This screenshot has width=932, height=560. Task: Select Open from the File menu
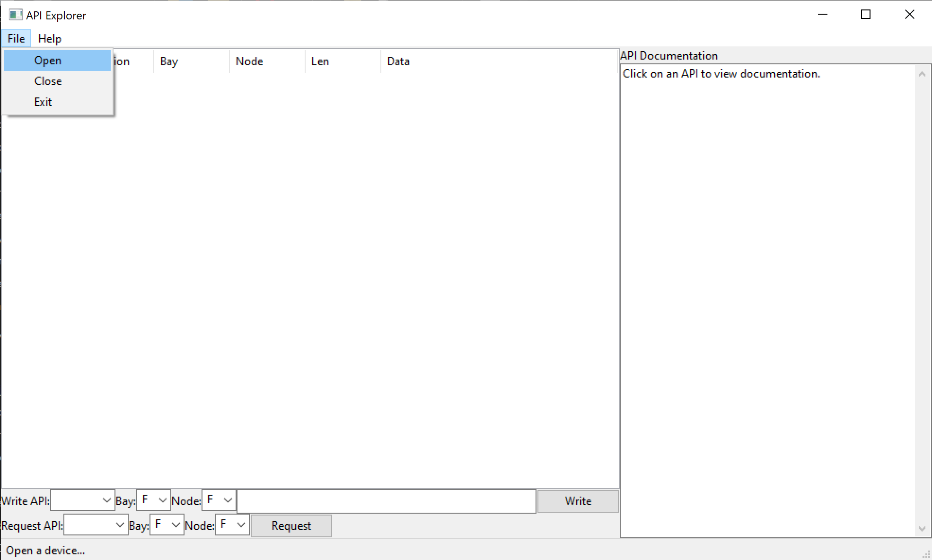(47, 60)
